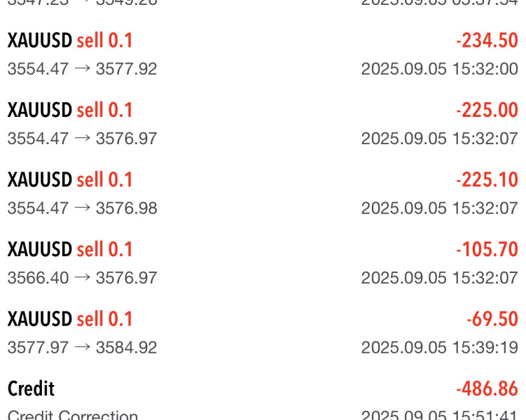
Task: Tap the 15:32:00 timestamp
Action: pos(439,69)
